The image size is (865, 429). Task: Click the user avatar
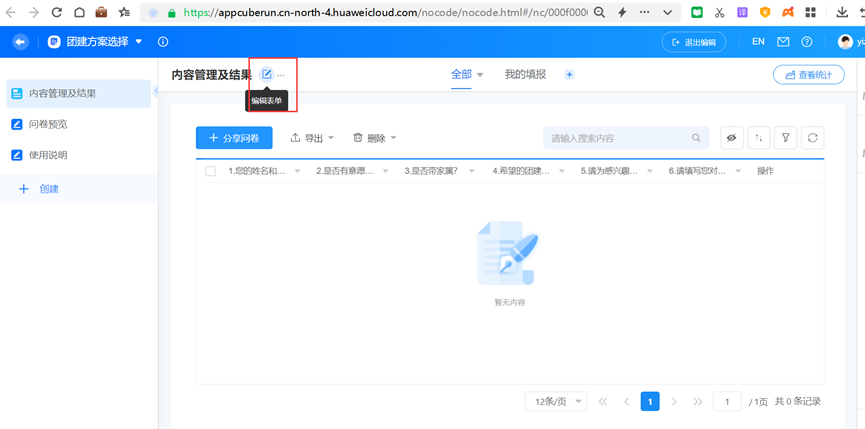tap(845, 42)
